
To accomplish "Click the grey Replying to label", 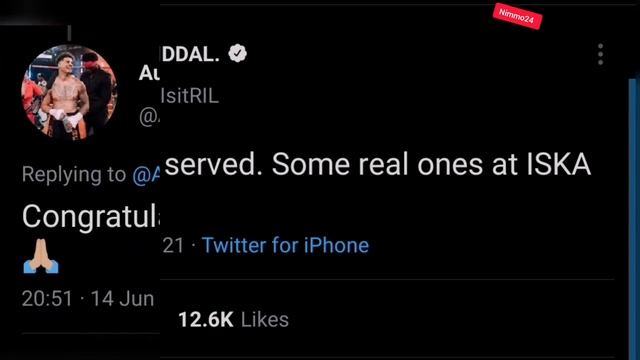I will tap(74, 174).
